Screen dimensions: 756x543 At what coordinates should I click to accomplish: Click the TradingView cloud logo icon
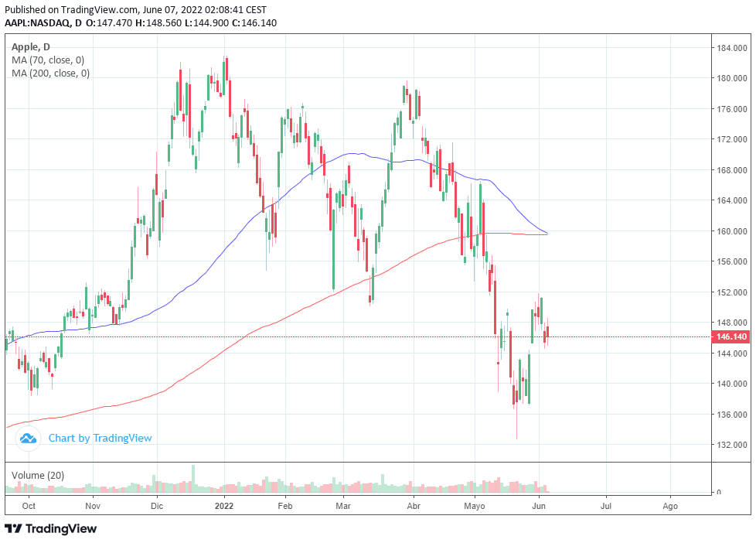click(x=28, y=439)
